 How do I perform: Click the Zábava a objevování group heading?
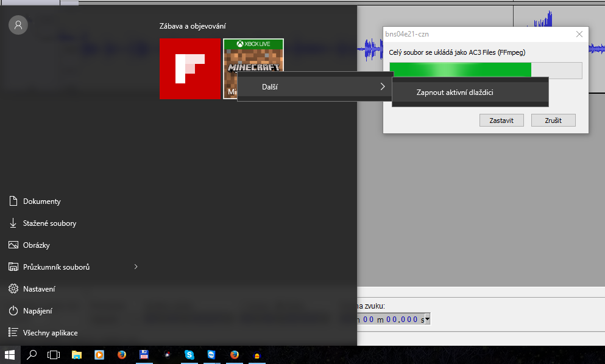(193, 26)
